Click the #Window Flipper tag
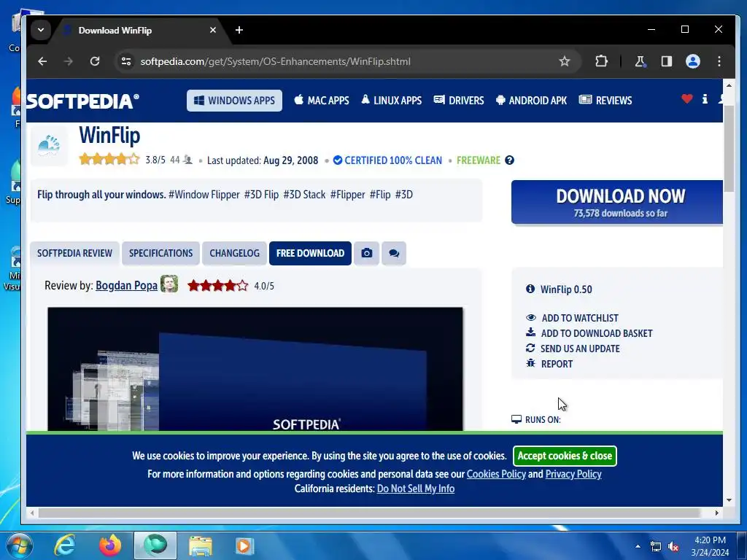 coord(204,195)
